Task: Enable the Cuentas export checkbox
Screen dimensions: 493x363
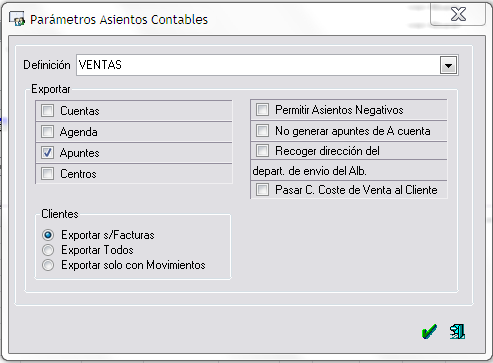Action: coord(47,111)
